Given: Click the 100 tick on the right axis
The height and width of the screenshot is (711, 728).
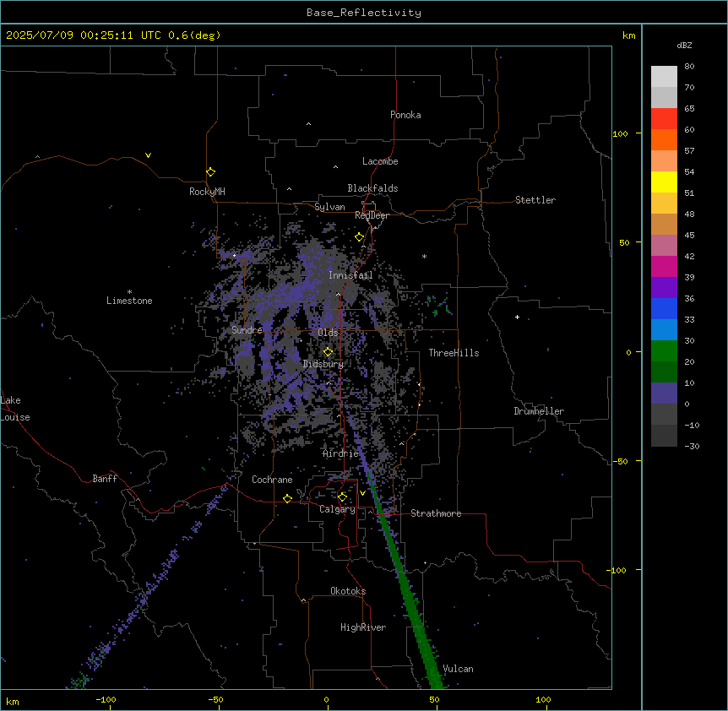Looking at the screenshot, I should pos(620,133).
